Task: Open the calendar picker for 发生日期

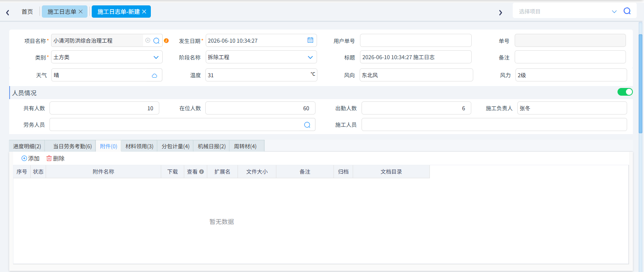Action: tap(310, 40)
